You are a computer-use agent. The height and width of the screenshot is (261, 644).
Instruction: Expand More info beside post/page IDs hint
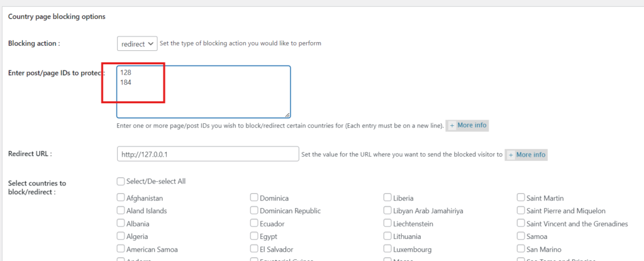pos(467,125)
